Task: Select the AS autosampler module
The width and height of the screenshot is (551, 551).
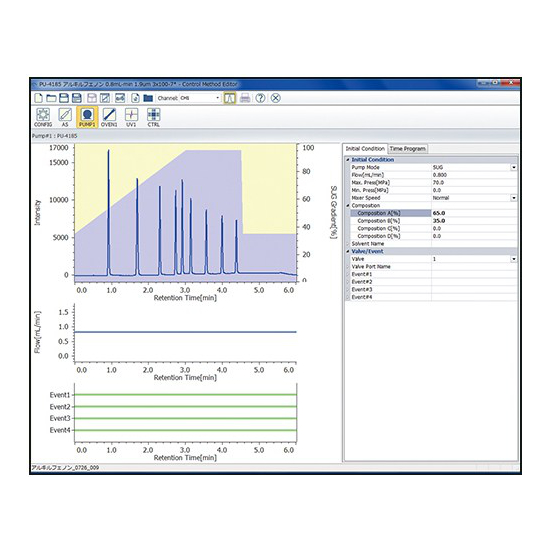Action: pyautogui.click(x=65, y=117)
